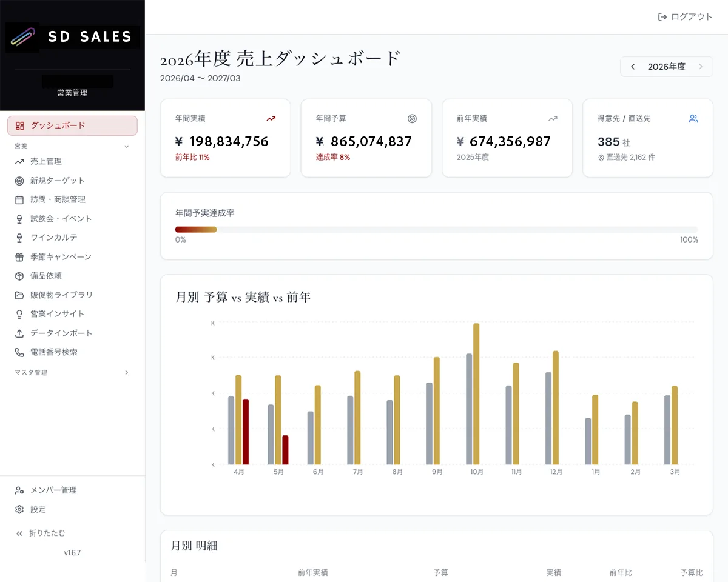Click the 前年実績 column header in 月別 明細
728x582 pixels.
[313, 572]
